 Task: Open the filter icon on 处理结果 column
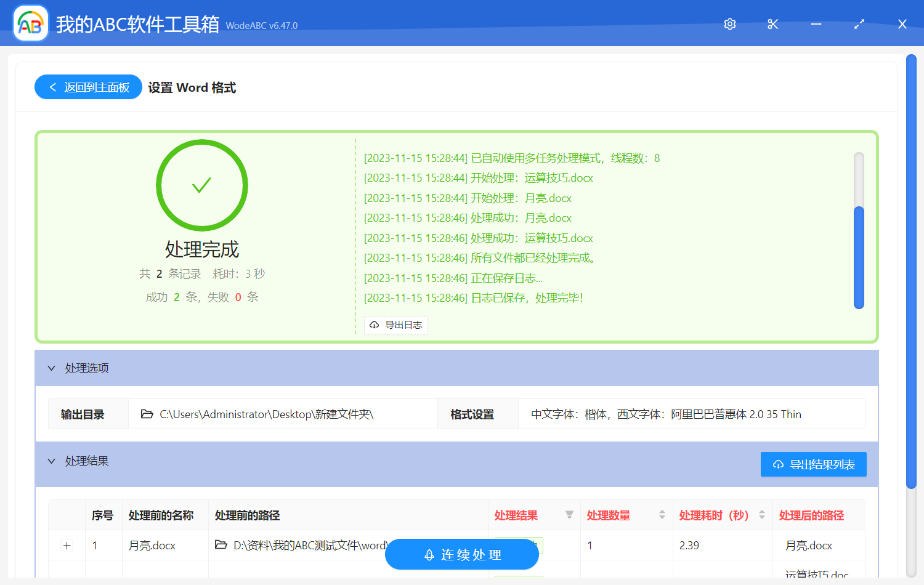click(x=569, y=515)
